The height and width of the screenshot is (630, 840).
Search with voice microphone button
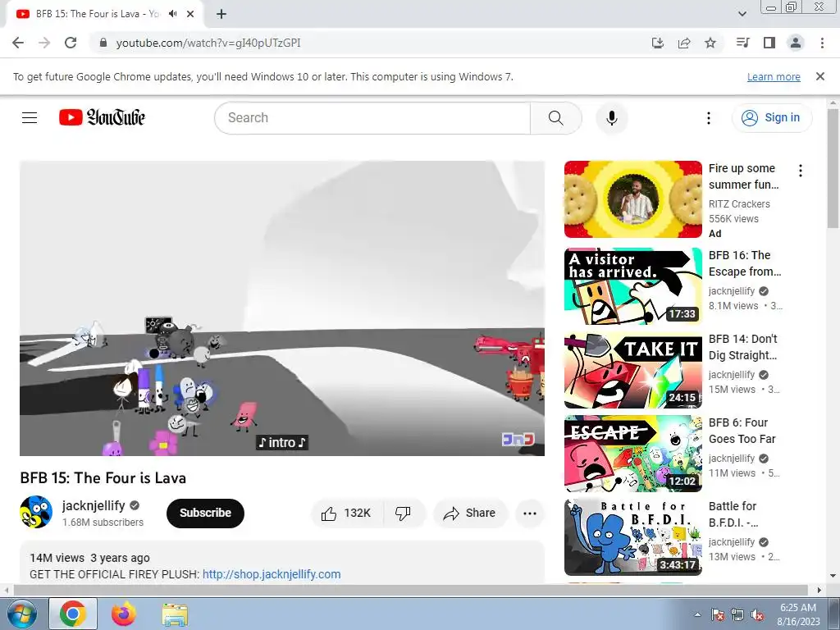tap(612, 118)
